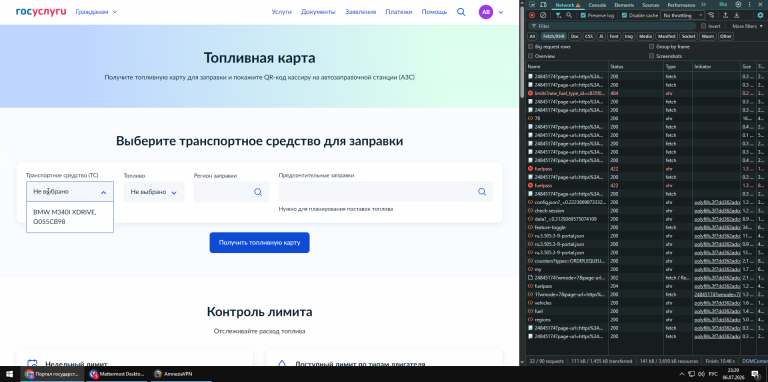The image size is (768, 382).
Task: Open network conditions wifi icon
Action: click(x=712, y=15)
